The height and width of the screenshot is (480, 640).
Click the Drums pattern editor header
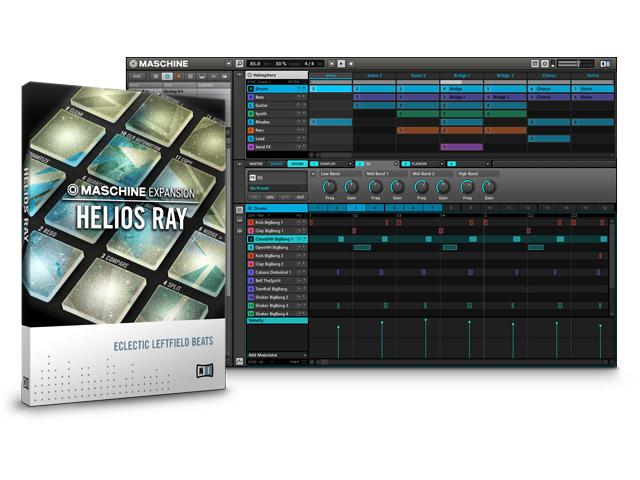click(277, 208)
